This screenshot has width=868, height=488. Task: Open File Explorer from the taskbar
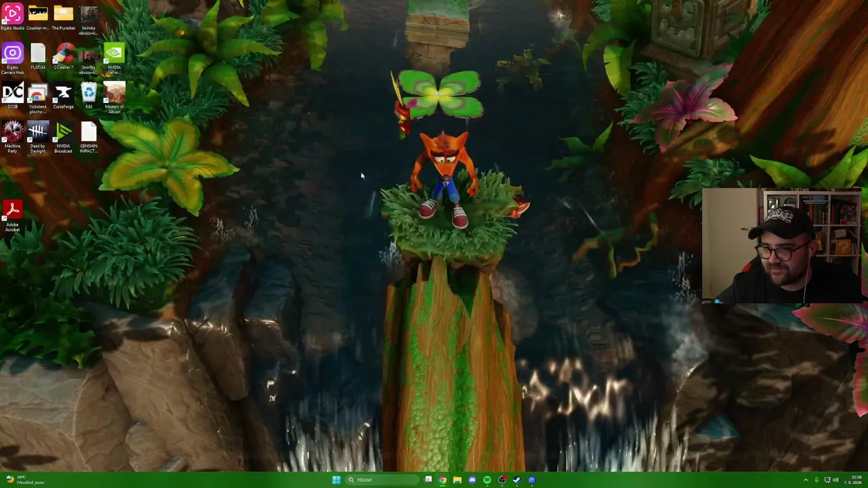(x=457, y=480)
